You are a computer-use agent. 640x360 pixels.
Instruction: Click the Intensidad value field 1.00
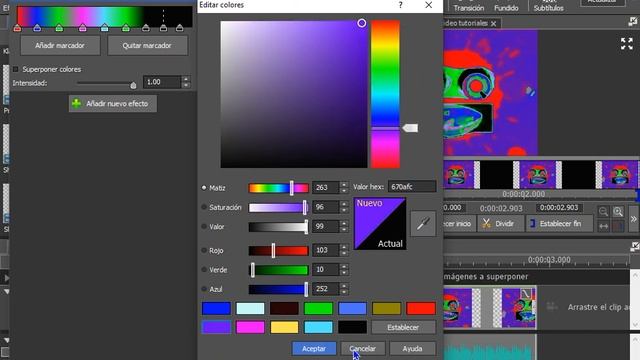[x=162, y=82]
